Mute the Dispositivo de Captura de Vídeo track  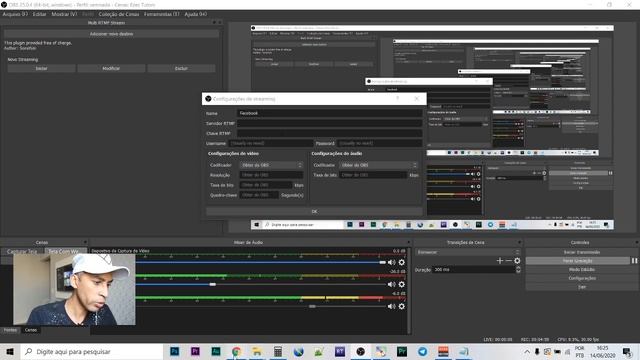point(391,262)
